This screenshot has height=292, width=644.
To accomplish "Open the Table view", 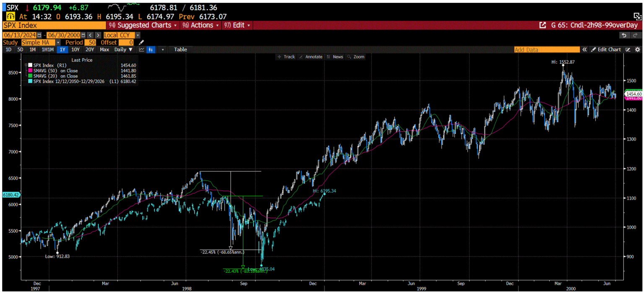I will pyautogui.click(x=180, y=50).
